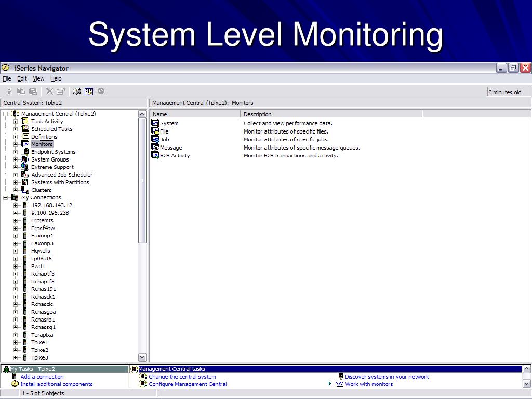
Task: Click the Extreme Support icon
Action: point(25,167)
